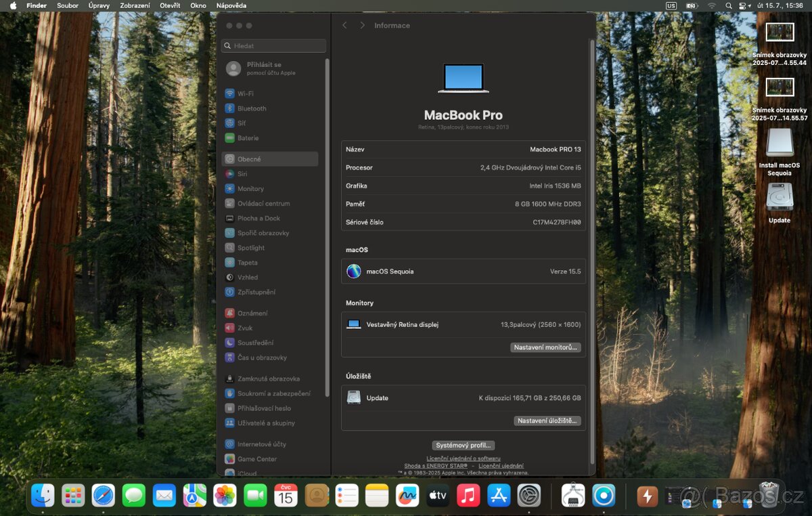The width and height of the screenshot is (812, 516).
Task: Go to Monitory in the sidebar
Action: [269, 189]
